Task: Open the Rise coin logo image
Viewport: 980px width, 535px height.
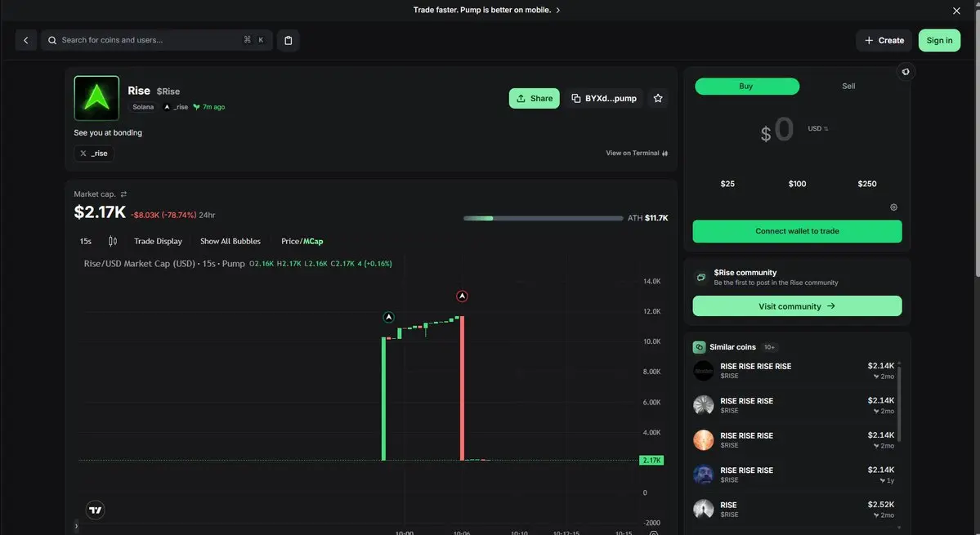Action: [96, 98]
